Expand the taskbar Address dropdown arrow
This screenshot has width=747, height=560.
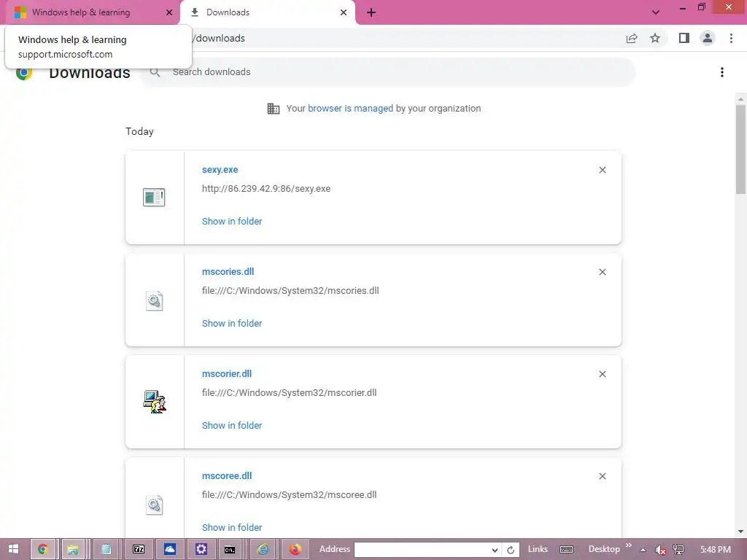495,550
